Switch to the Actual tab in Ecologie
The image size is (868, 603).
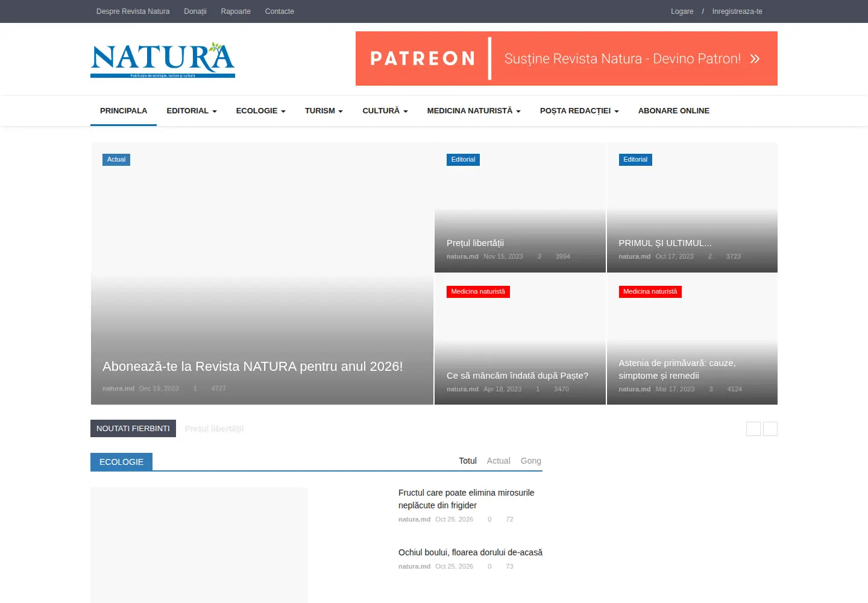tap(498, 461)
